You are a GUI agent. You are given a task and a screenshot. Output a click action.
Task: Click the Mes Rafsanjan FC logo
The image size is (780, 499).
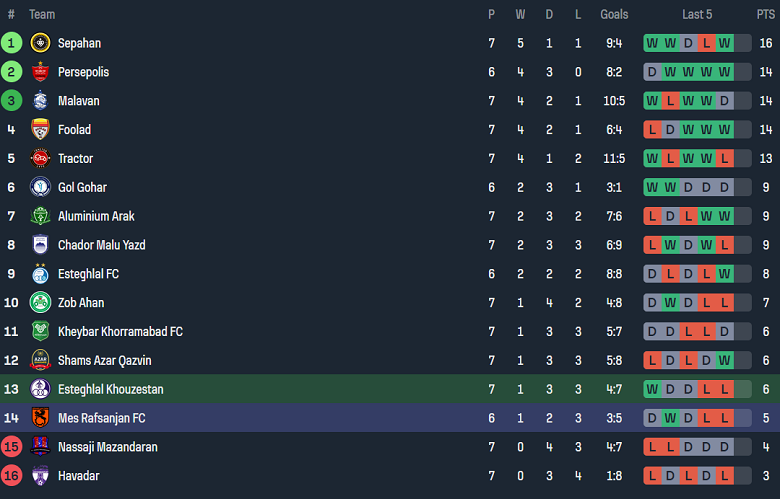(40, 418)
